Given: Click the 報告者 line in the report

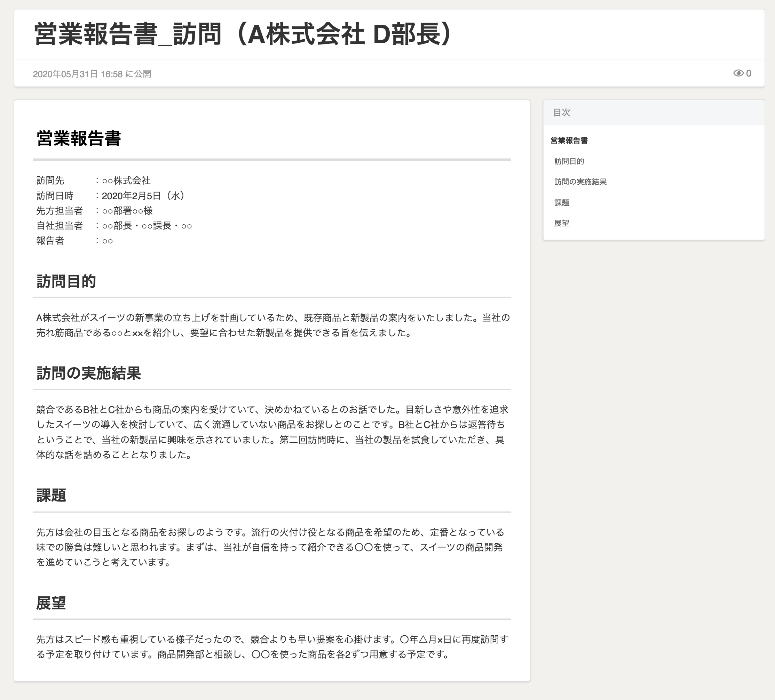Looking at the screenshot, I should click(x=74, y=241).
